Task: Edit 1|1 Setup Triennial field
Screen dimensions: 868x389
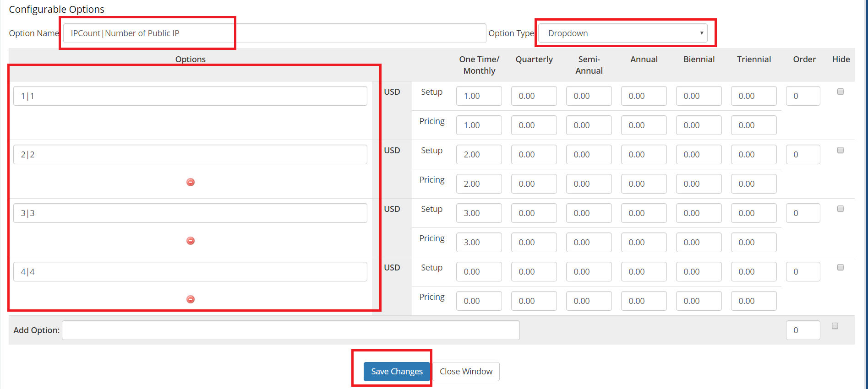Action: click(x=754, y=96)
